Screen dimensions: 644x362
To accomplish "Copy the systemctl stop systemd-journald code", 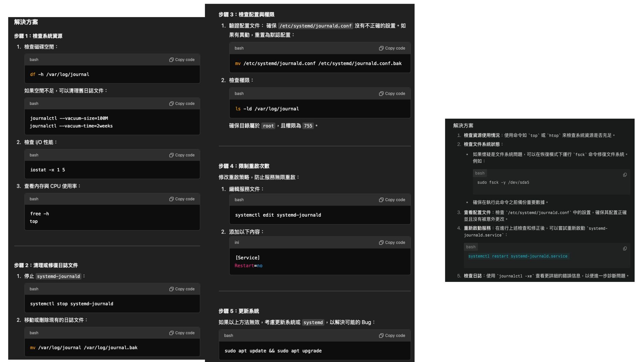I will [182, 289].
